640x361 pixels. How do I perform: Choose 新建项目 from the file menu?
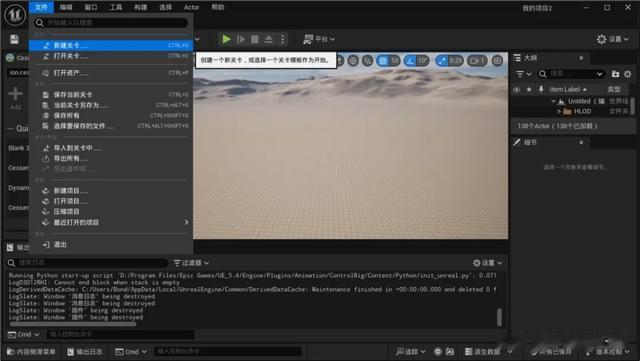point(111,191)
